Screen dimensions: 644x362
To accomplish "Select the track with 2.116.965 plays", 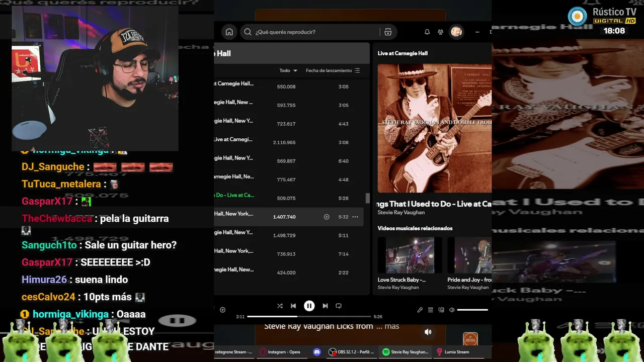I will pos(289,143).
